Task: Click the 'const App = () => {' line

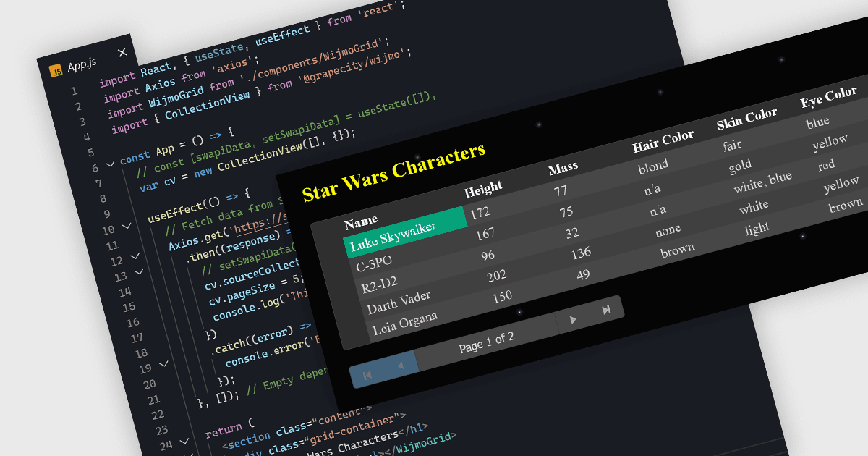Action: [x=176, y=145]
